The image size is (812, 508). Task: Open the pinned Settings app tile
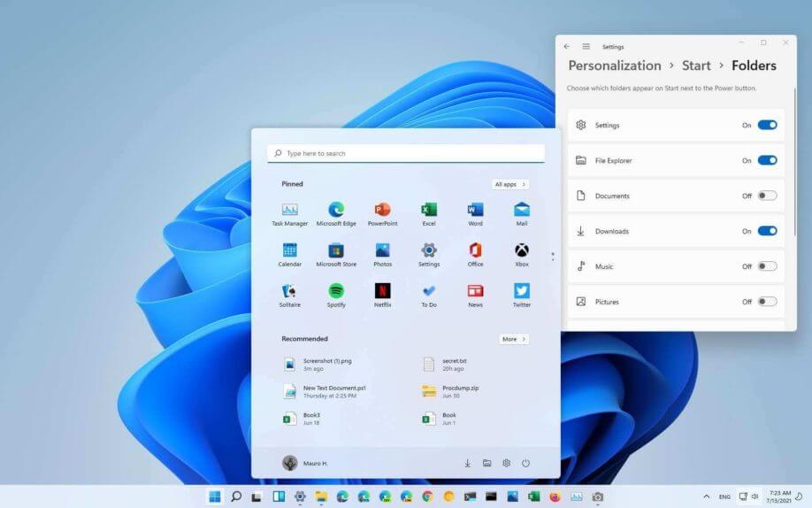[x=429, y=255]
